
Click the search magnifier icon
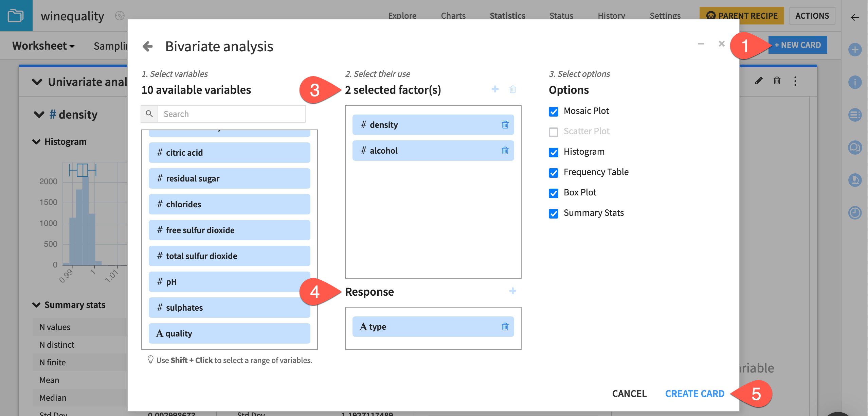coord(149,114)
